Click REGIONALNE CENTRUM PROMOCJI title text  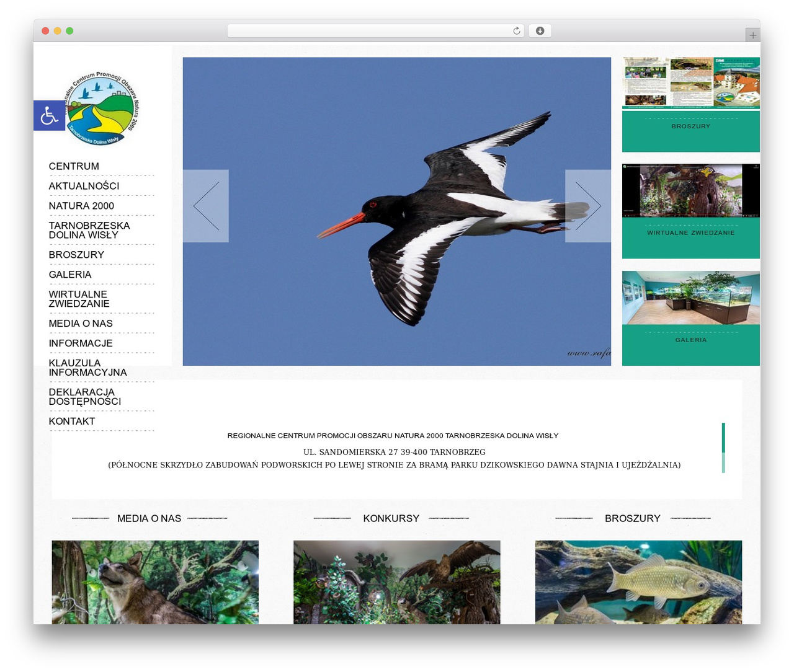[x=393, y=436]
